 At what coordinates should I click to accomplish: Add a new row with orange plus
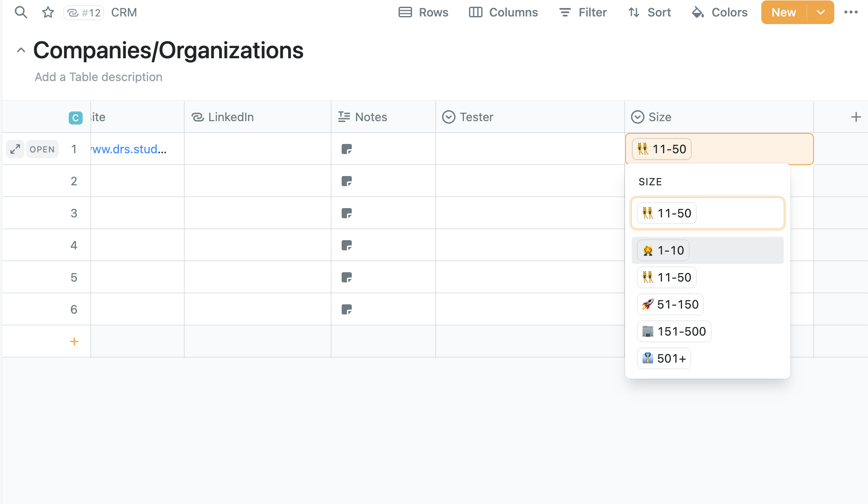point(74,341)
